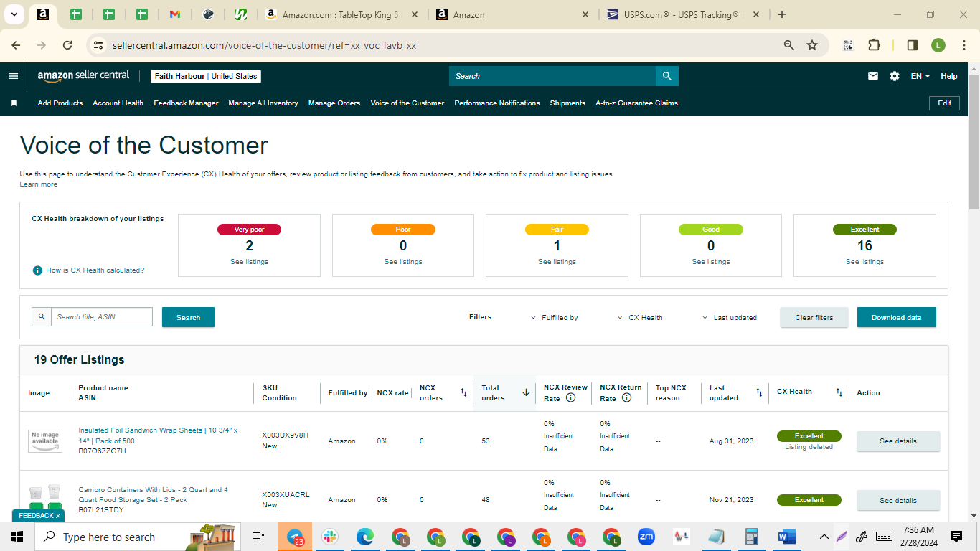This screenshot has width=980, height=551.
Task: See details for Insulated Foil Sandwich Wrap Sheets
Action: click(x=898, y=441)
